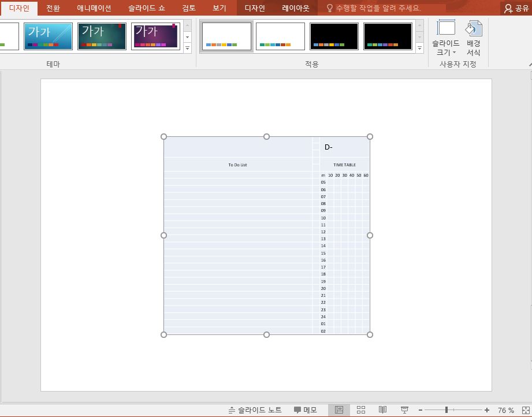Select the leftmost 디자인 tab

(x=19, y=8)
